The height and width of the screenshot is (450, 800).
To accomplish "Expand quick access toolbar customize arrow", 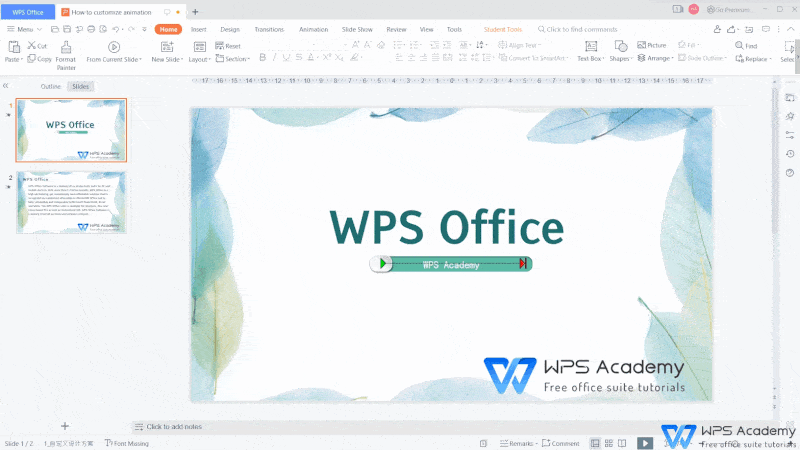I will click(x=144, y=29).
